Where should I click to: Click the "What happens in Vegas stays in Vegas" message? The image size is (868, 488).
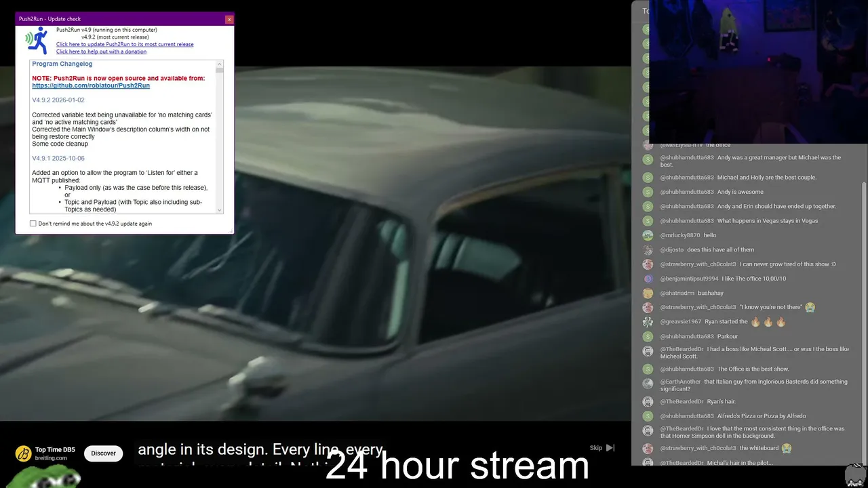(x=768, y=221)
